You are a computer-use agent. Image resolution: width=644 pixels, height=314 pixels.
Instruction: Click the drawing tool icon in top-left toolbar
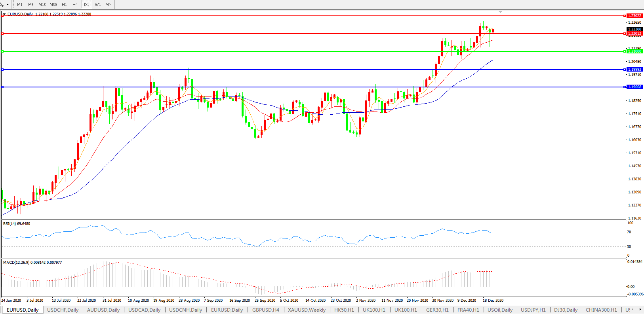point(2,4)
